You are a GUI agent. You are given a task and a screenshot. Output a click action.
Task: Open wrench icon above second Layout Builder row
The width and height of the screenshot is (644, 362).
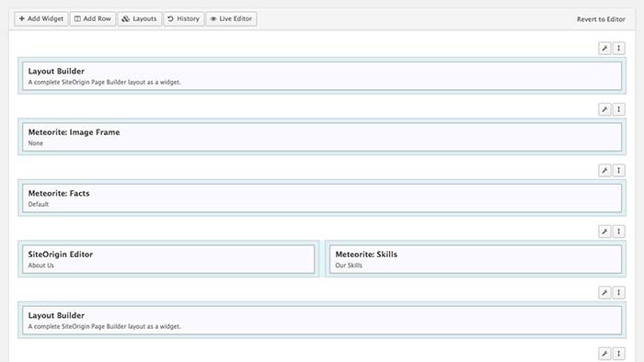point(604,293)
